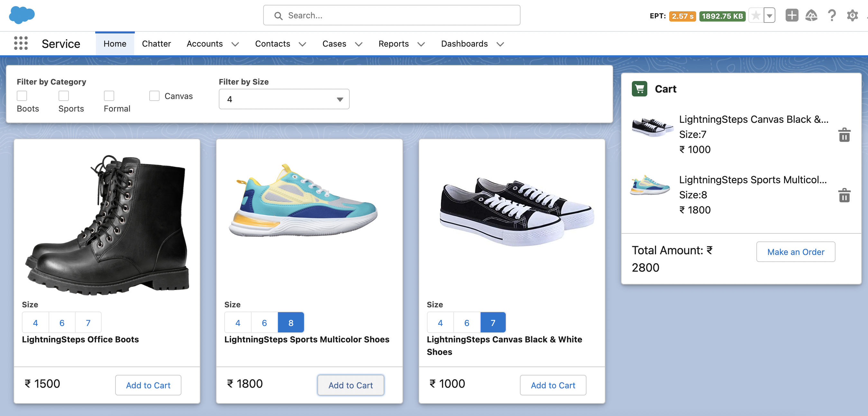Image resolution: width=868 pixels, height=416 pixels.
Task: Click the global add (plus) icon
Action: click(x=792, y=15)
